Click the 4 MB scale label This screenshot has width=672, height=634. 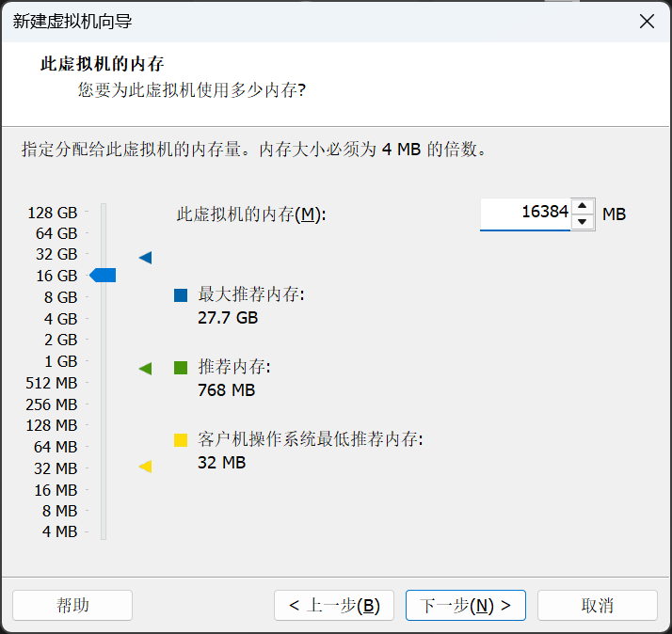coord(59,531)
